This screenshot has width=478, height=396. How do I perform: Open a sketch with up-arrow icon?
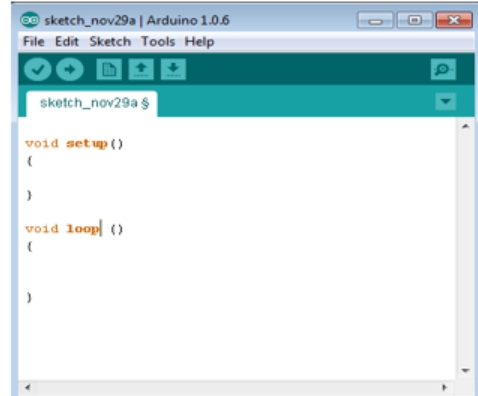[141, 69]
